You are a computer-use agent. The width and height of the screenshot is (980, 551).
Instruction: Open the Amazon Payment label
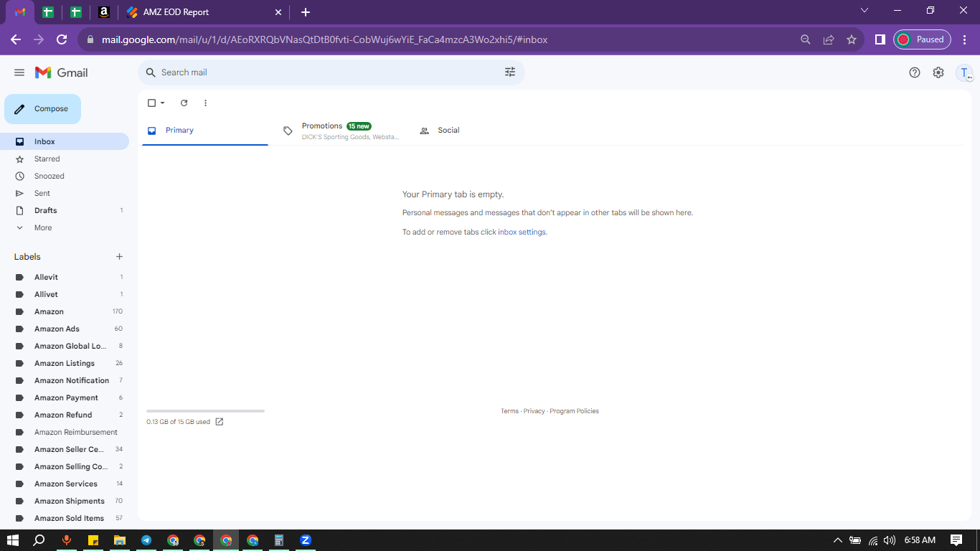(65, 397)
